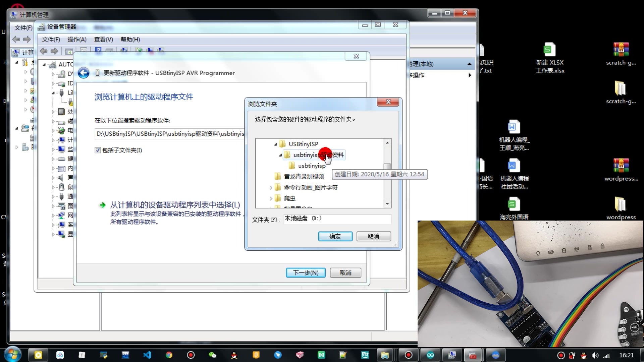Expand the 爬虫 folder node
Screen dimensions: 644x362
pyautogui.click(x=271, y=198)
